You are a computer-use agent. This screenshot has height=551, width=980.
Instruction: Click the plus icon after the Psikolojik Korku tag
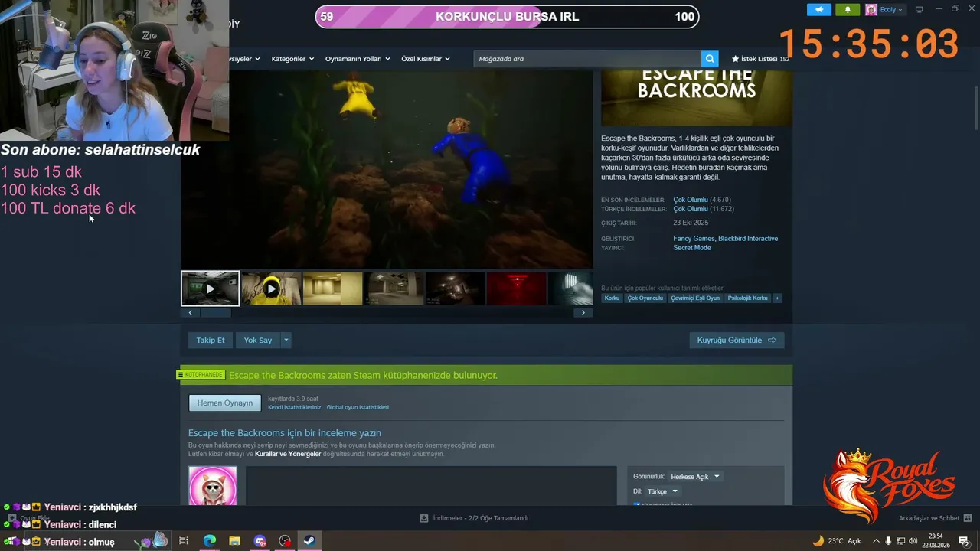pyautogui.click(x=777, y=298)
